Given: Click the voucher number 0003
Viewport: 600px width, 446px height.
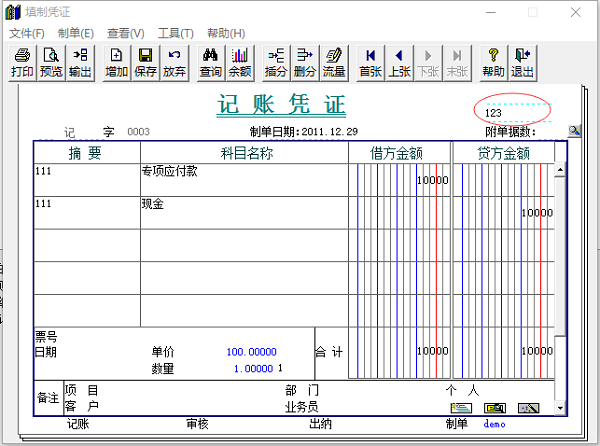Looking at the screenshot, I should coord(139,132).
